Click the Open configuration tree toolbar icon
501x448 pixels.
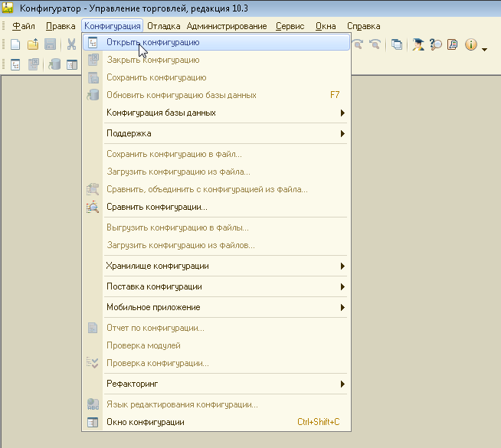click(15, 64)
